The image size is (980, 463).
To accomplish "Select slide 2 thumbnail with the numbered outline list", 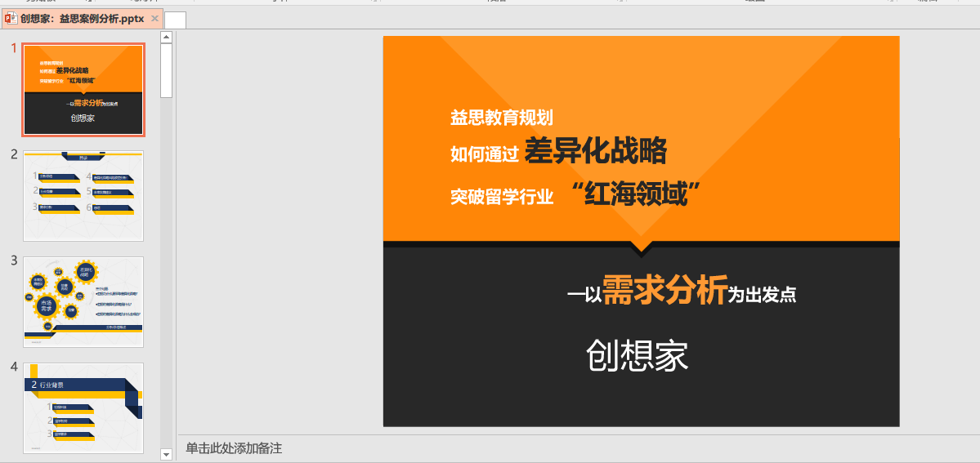I will point(83,196).
